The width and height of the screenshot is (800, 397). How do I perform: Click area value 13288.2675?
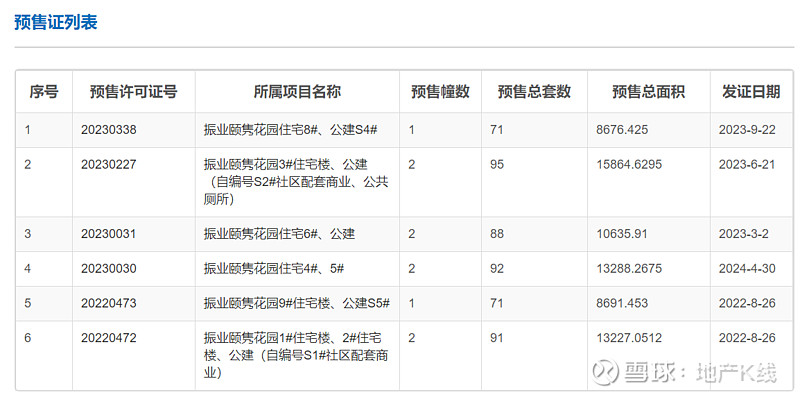(629, 269)
